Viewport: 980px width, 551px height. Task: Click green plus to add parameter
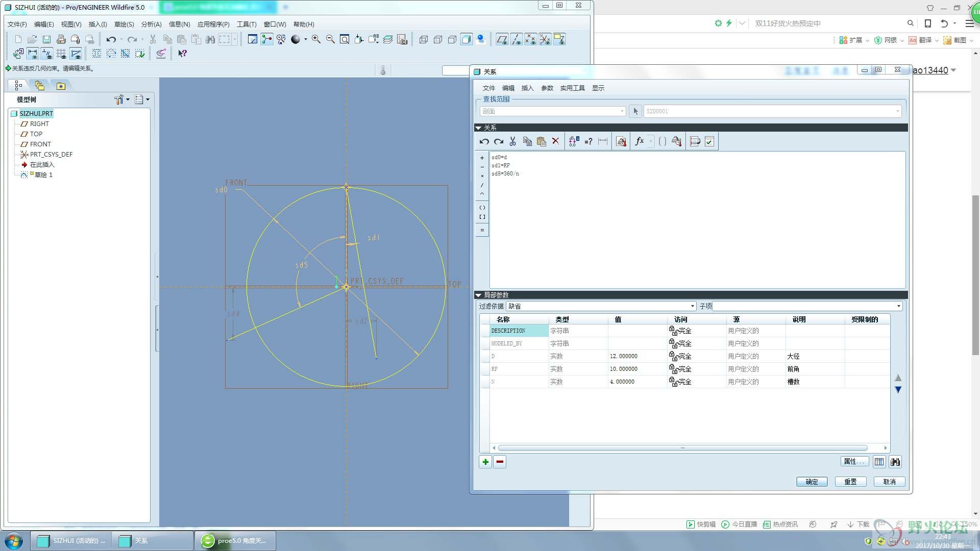[485, 462]
